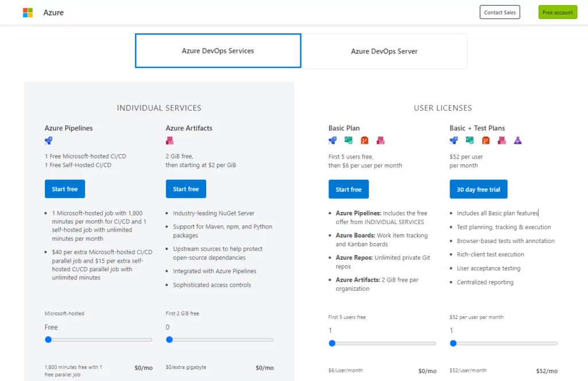Click the Basic + Test Plans card title
Screen dimensions: 588x381
coord(477,128)
